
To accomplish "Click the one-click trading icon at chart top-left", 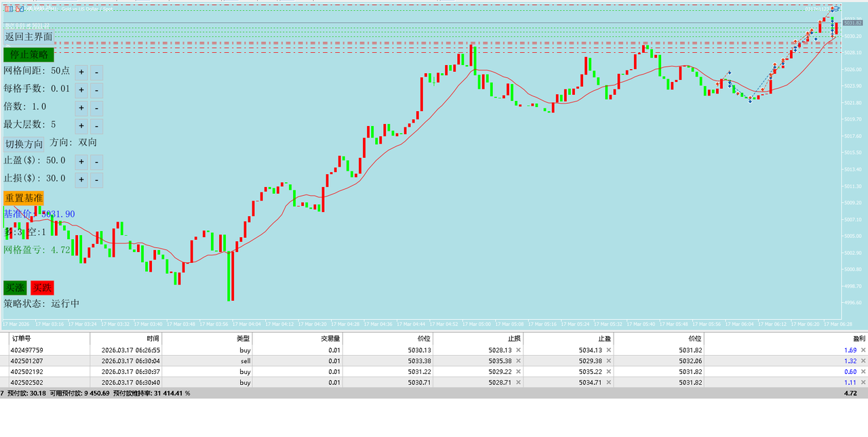I will pos(18,9).
